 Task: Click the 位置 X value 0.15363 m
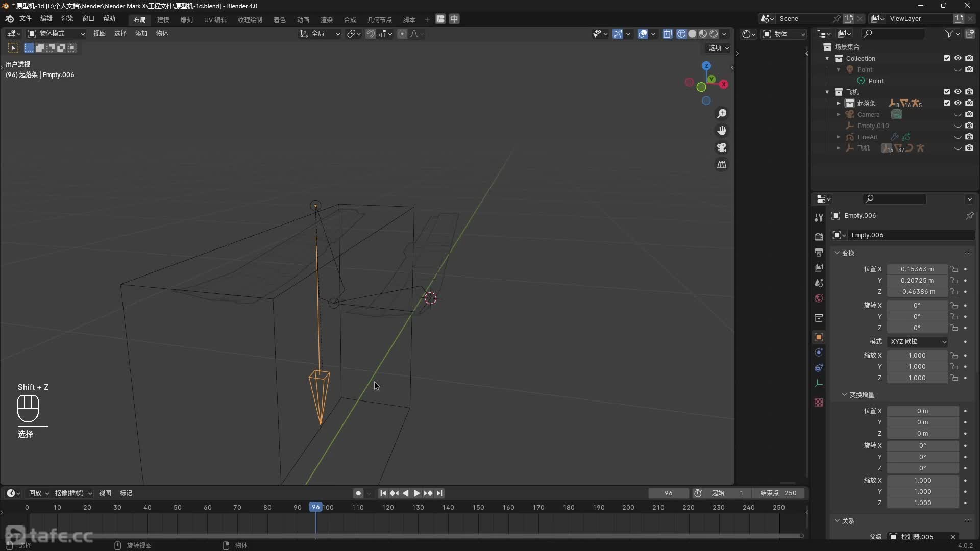(917, 269)
